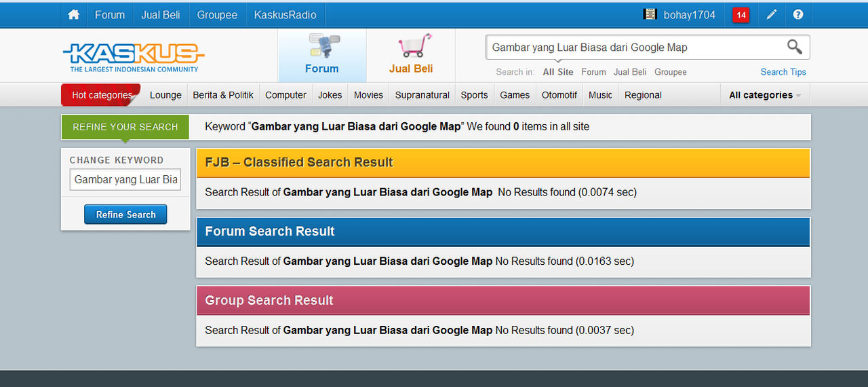Open the Games category

point(515,95)
